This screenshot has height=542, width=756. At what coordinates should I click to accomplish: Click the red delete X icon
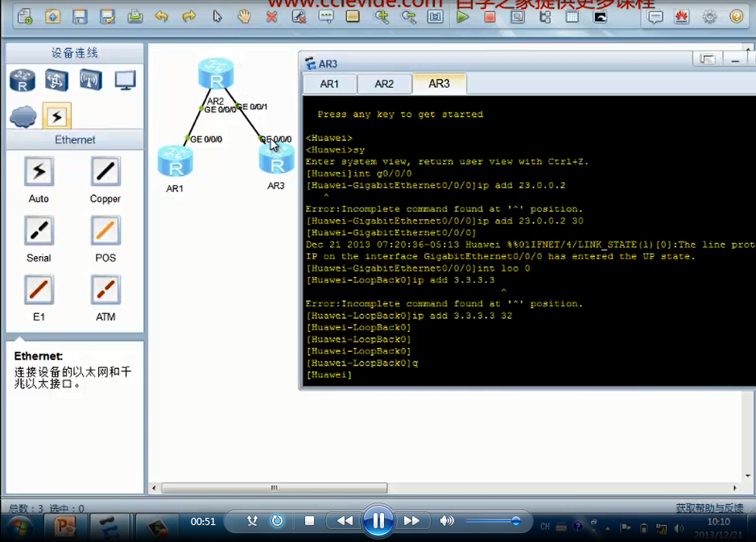(x=272, y=16)
